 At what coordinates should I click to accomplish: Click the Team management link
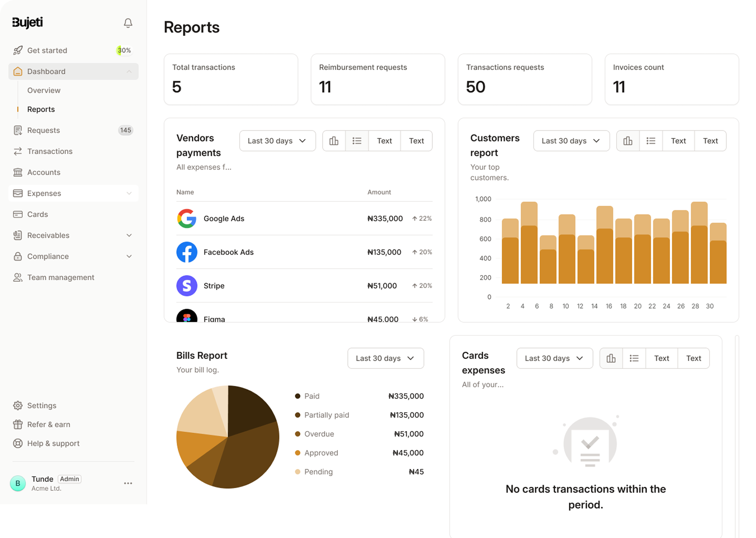pyautogui.click(x=60, y=278)
